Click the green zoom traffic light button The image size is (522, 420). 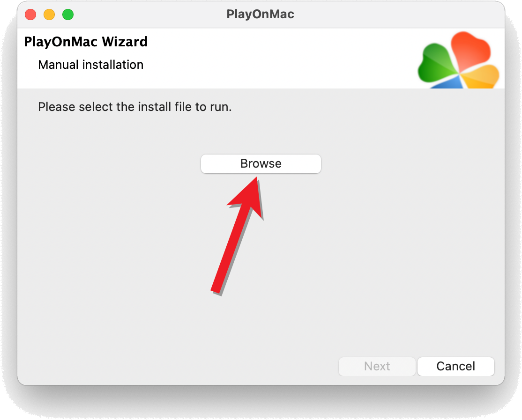(x=67, y=15)
